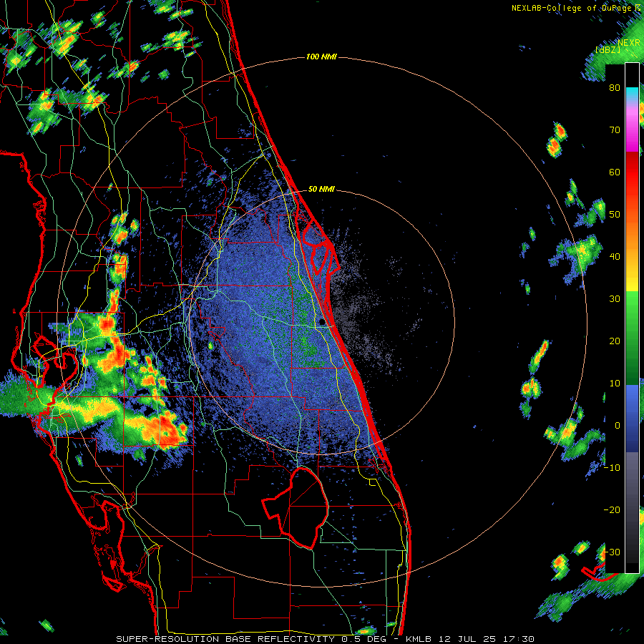
Task: Click the KMLB radar site marker at ring center
Action: click(323, 323)
